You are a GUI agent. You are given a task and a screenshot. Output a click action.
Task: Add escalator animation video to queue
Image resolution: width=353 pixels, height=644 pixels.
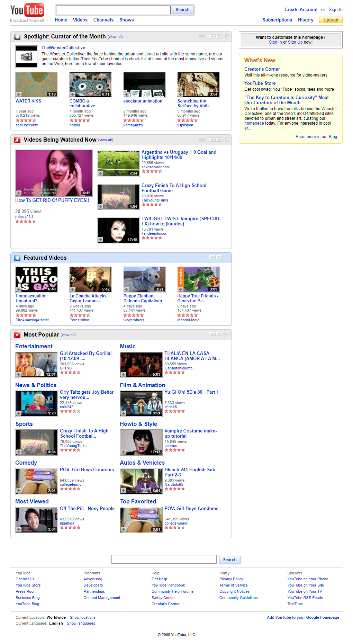click(127, 94)
